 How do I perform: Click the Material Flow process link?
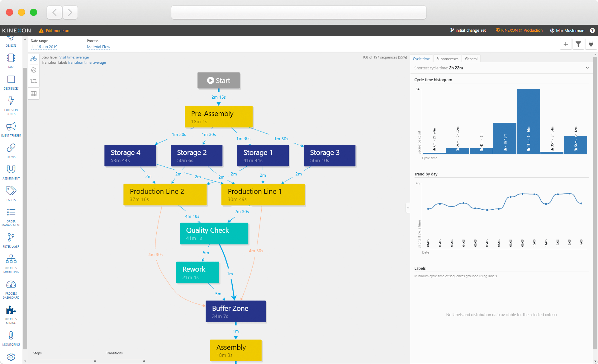point(98,47)
